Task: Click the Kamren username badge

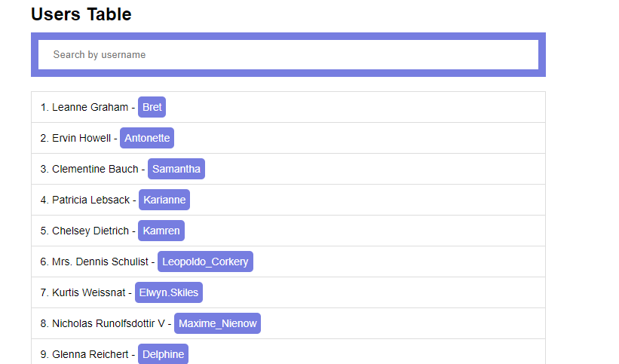Action: (x=161, y=231)
